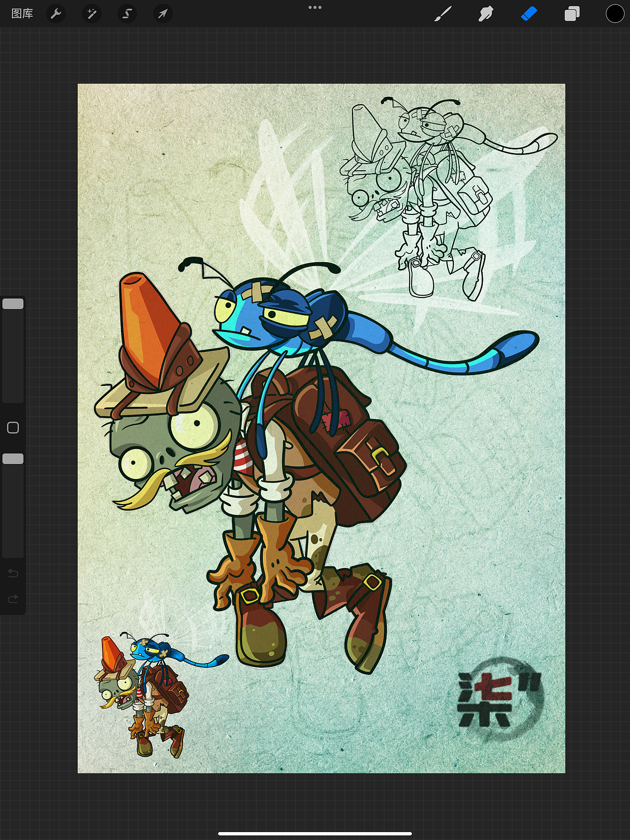630x840 pixels.
Task: Activate the Transform arrow tool
Action: (162, 14)
